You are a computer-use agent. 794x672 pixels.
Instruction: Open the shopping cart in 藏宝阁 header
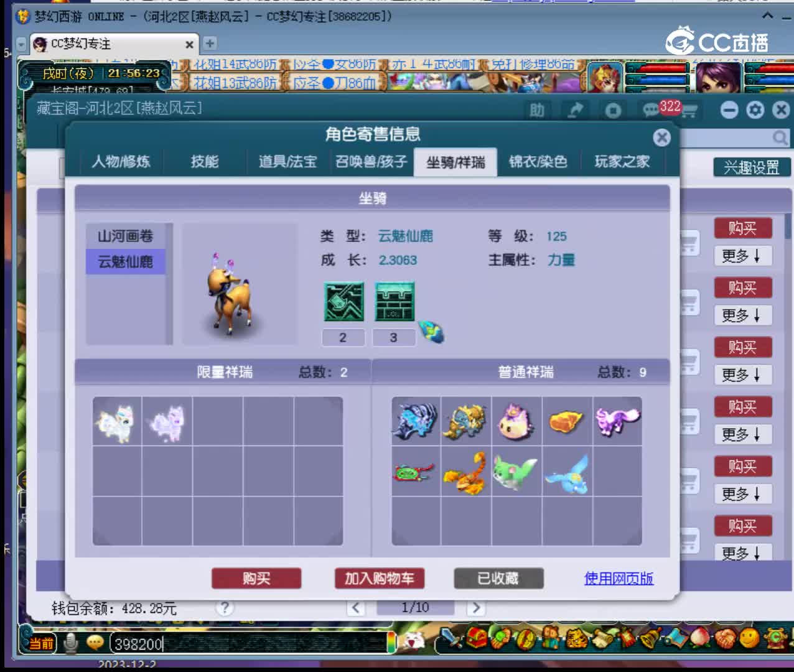point(690,111)
